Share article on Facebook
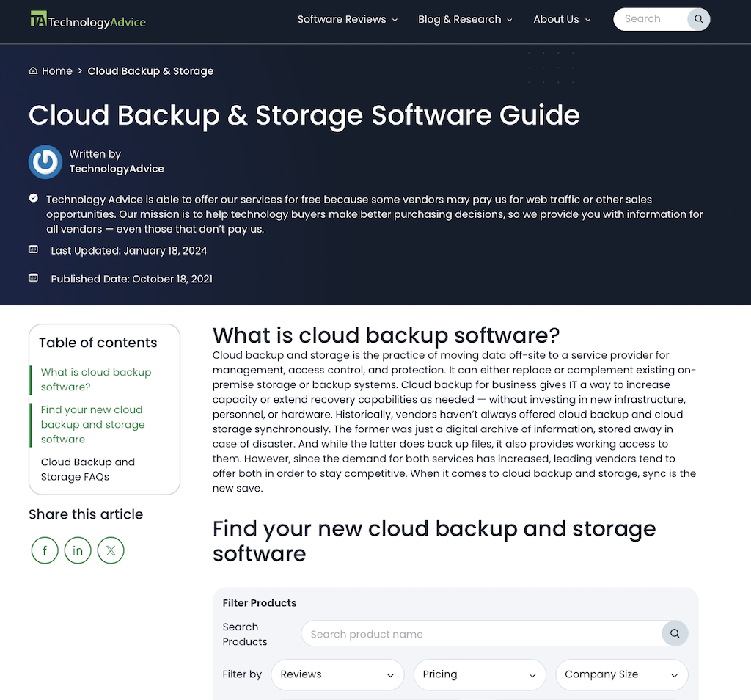Viewport: 751px width, 700px height. tap(45, 550)
